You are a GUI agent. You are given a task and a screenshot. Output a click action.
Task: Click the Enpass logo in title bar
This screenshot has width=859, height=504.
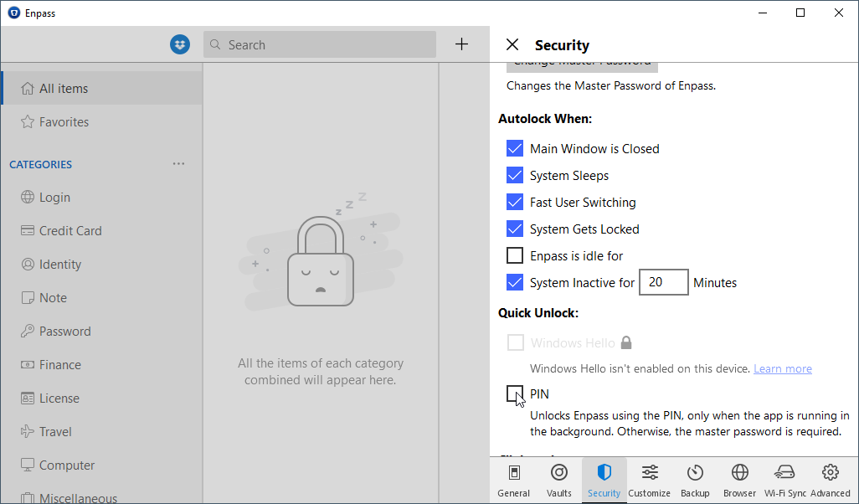(x=13, y=13)
